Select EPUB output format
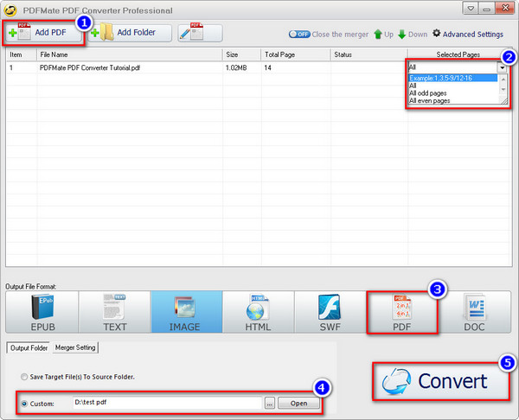The height and width of the screenshot is (420, 519). coord(42,312)
